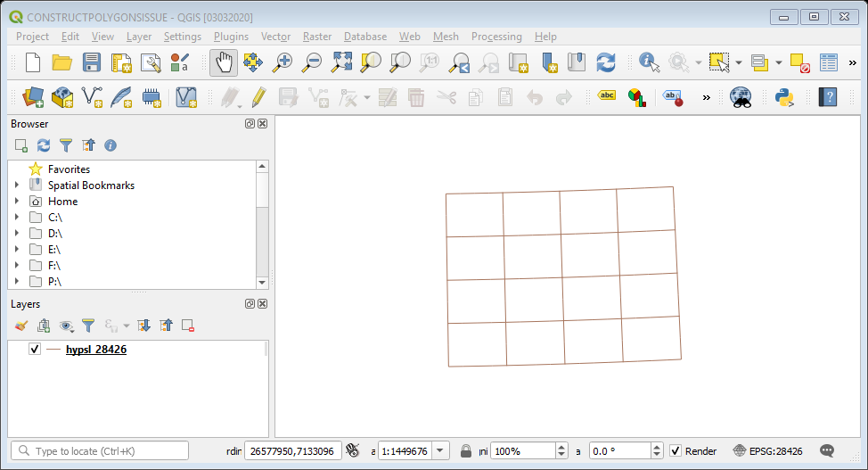The width and height of the screenshot is (868, 470).
Task: Close the Layers panel
Action: coord(263,304)
